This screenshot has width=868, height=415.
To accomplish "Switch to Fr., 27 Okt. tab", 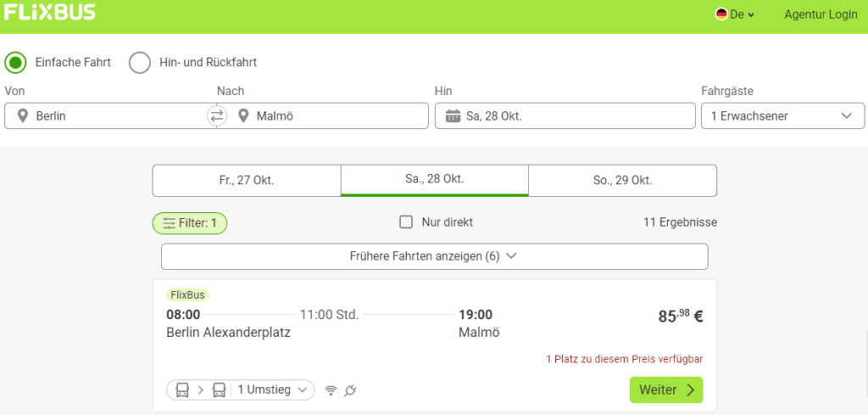I will pyautogui.click(x=247, y=181).
